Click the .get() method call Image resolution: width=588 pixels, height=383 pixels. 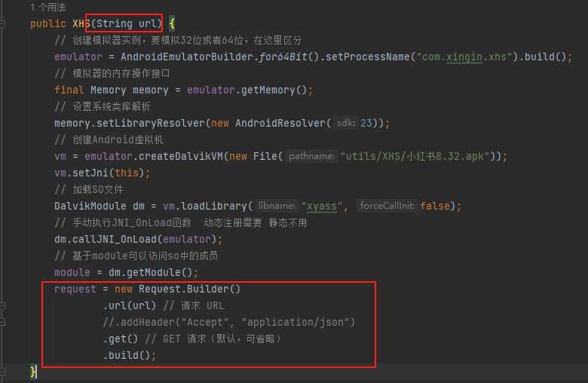(x=121, y=339)
